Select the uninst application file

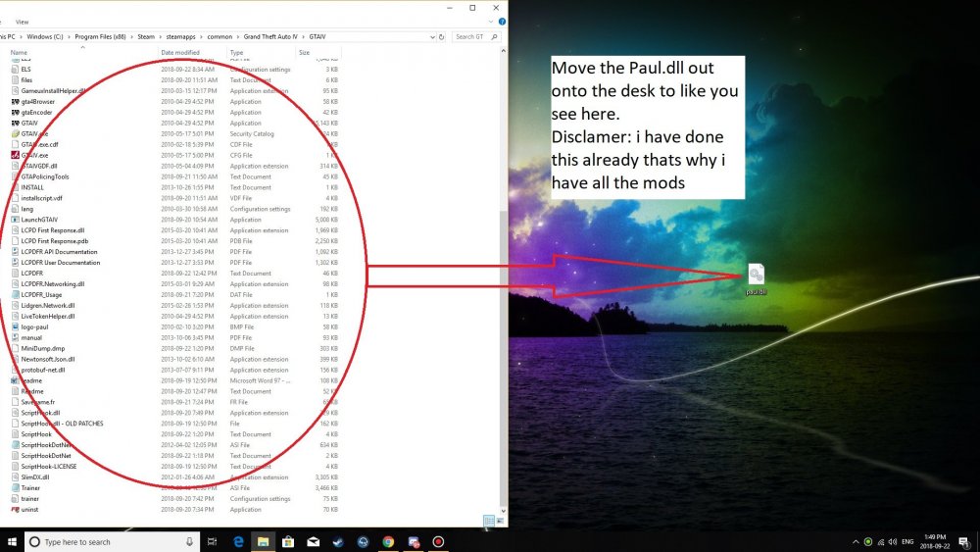coord(29,510)
